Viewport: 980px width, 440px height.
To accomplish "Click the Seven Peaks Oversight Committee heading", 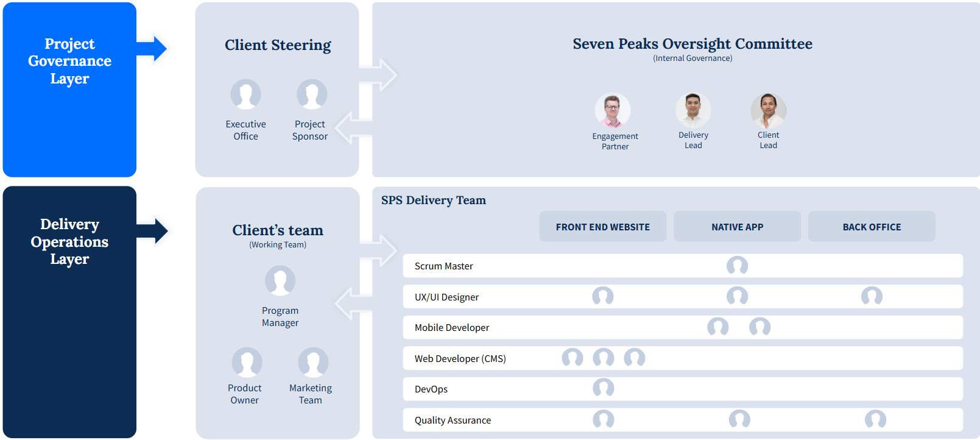I will point(692,44).
